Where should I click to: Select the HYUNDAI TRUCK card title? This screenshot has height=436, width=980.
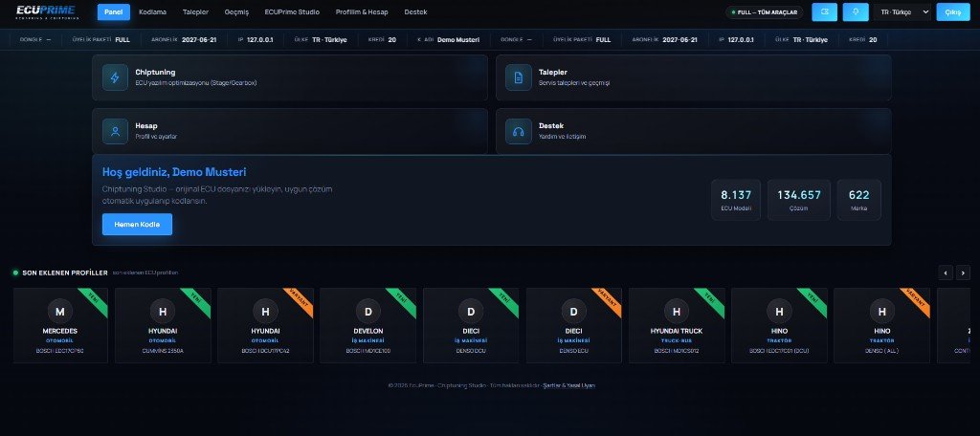677,331
